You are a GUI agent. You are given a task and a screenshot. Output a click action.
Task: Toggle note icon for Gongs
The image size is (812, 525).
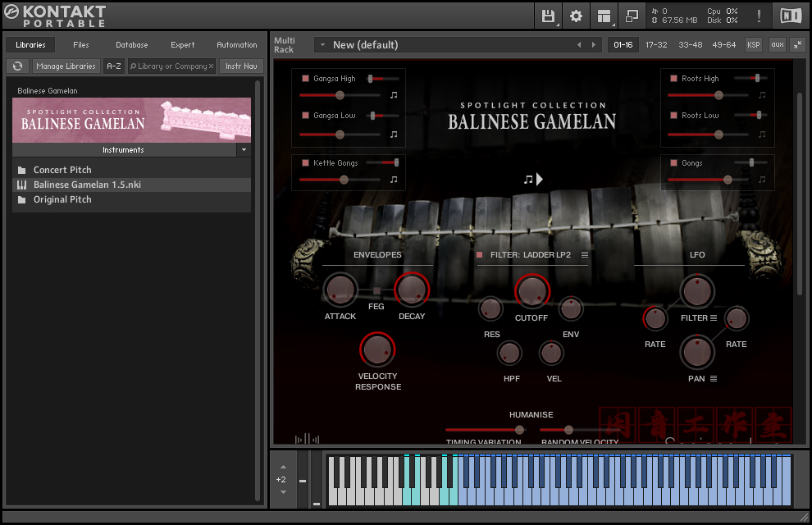(762, 179)
